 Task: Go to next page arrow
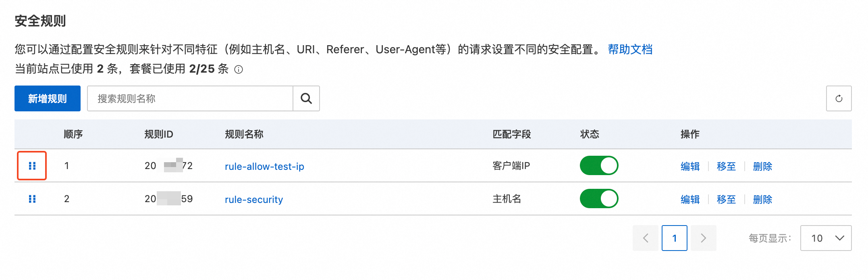(x=703, y=238)
